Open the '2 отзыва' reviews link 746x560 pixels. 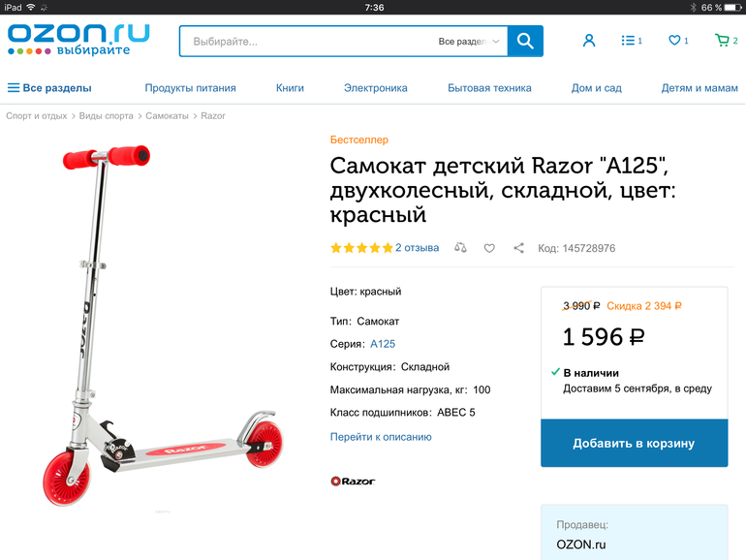pos(418,248)
